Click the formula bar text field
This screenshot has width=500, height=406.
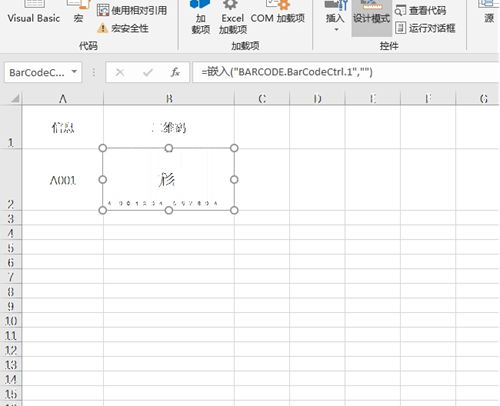point(346,72)
